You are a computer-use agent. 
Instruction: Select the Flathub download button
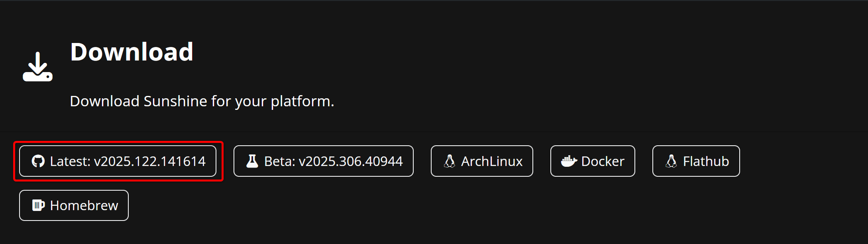click(x=696, y=161)
